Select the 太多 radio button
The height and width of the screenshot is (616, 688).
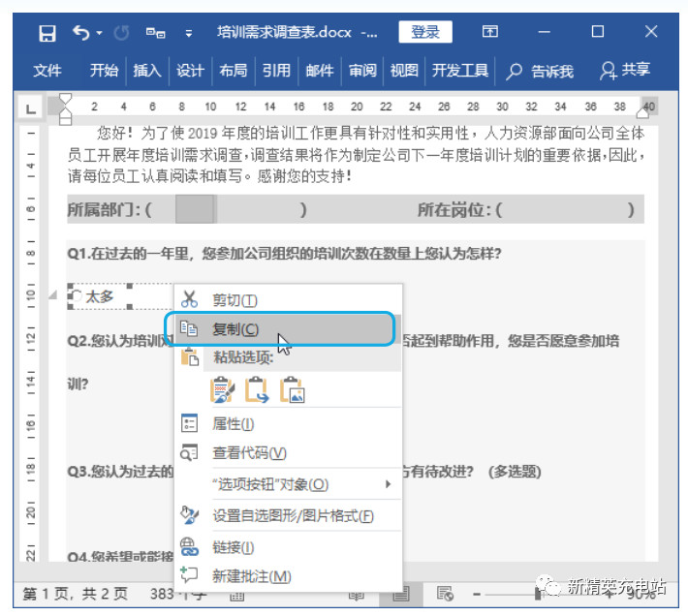[77, 296]
